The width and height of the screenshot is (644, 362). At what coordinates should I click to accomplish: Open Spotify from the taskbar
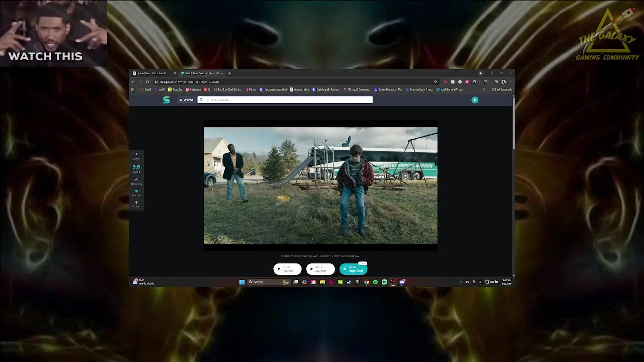(x=375, y=282)
